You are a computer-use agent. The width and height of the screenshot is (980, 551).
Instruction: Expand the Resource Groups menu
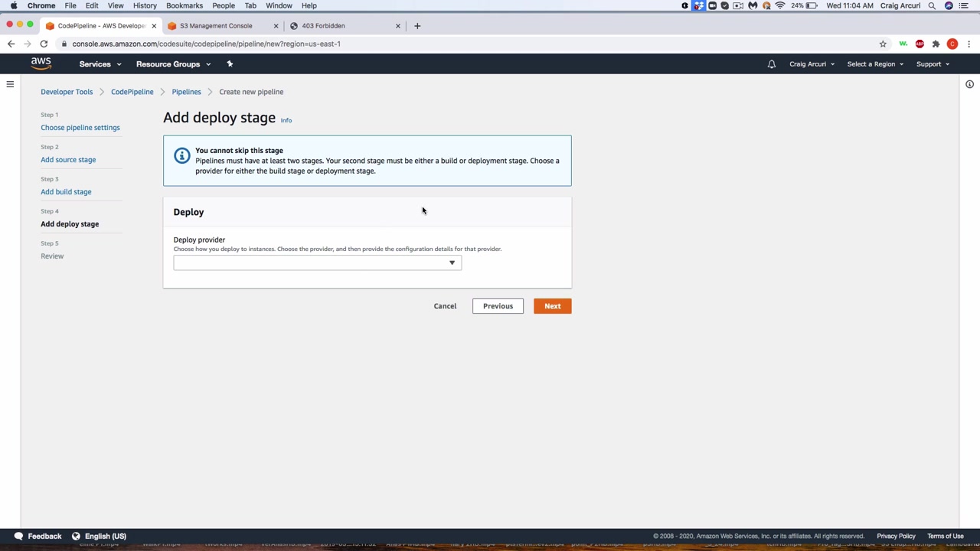(x=173, y=64)
